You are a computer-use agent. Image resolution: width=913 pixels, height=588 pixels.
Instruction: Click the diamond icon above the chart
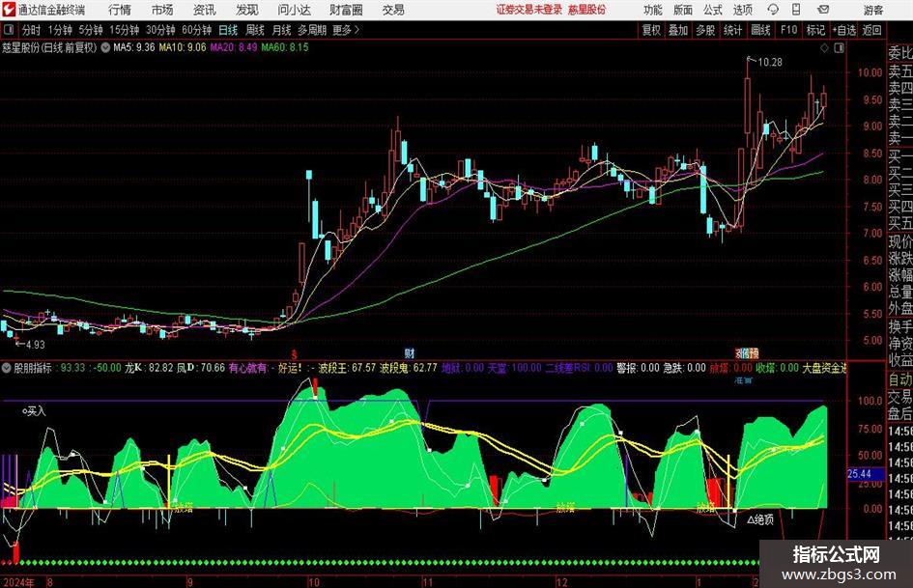[824, 47]
